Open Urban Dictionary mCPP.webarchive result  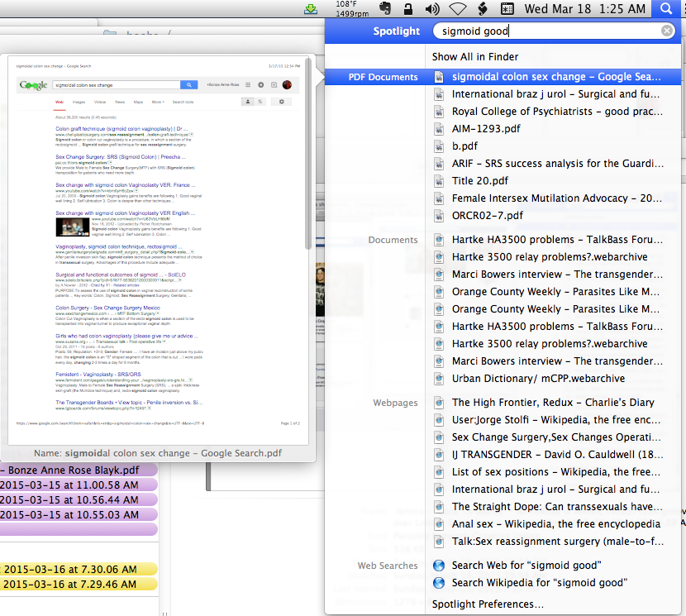click(x=538, y=379)
